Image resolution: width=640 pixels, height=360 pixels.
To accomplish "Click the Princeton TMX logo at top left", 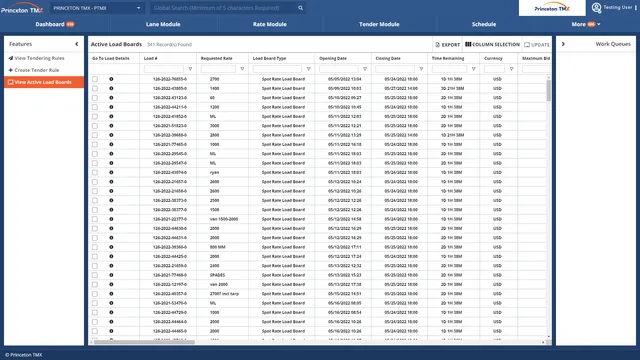I will pyautogui.click(x=22, y=8).
